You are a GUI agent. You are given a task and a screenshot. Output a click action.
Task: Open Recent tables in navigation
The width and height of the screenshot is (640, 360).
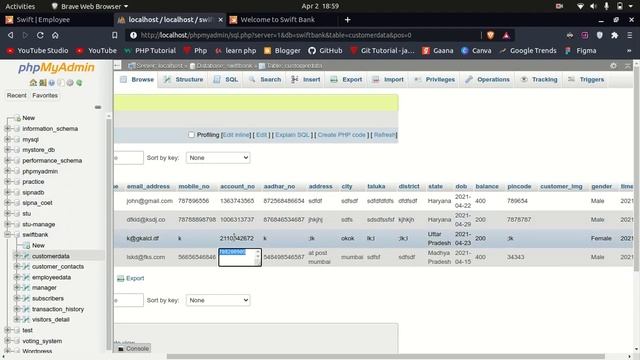point(16,95)
